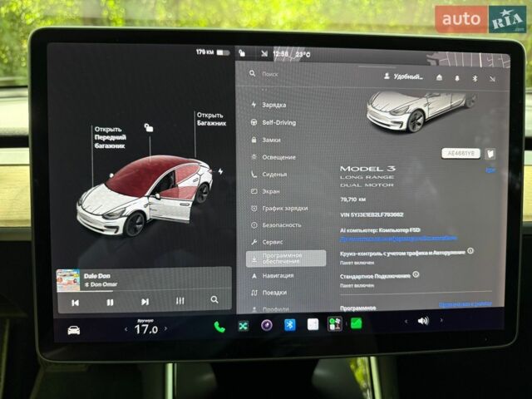Open the blue Bluetooth dock app

(x=290, y=325)
